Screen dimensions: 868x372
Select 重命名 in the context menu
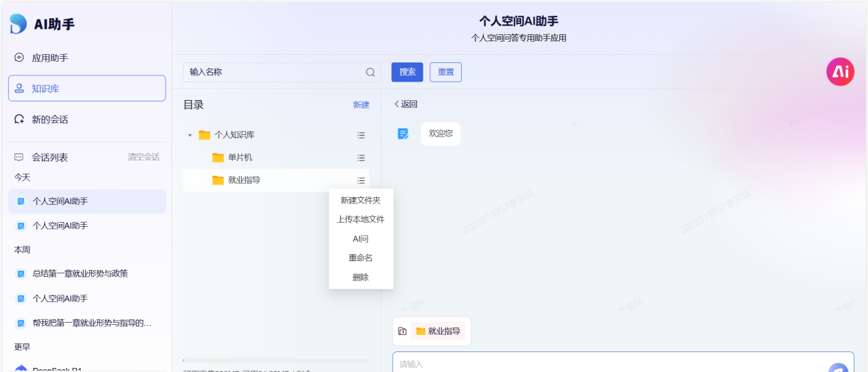coord(360,258)
